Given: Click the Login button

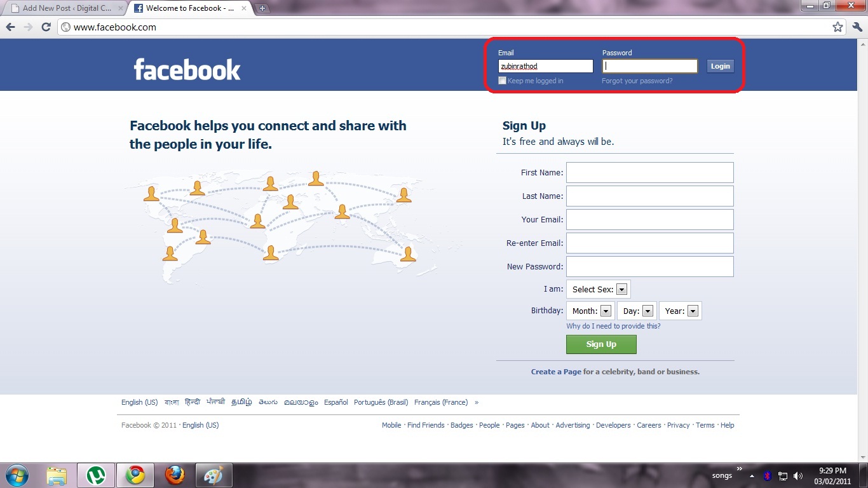Looking at the screenshot, I should click(720, 66).
